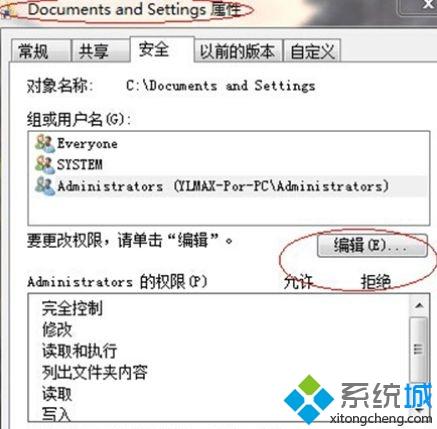The width and height of the screenshot is (437, 429).
Task: Click the permissions list scroll up arrow
Action: (x=419, y=305)
